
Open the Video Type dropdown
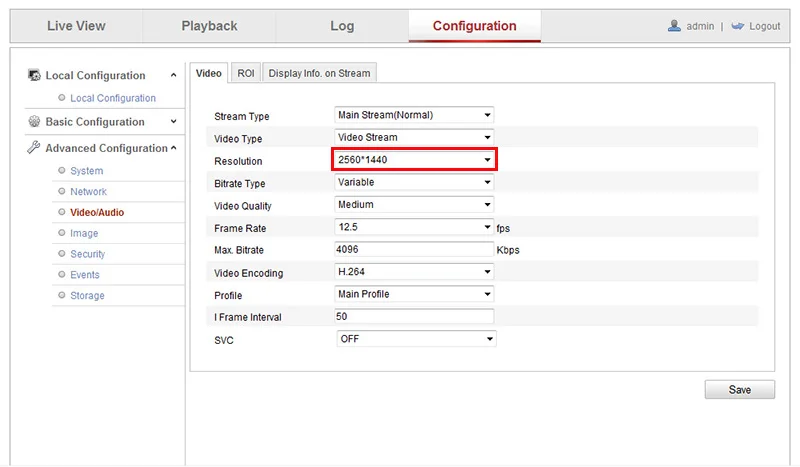[414, 137]
